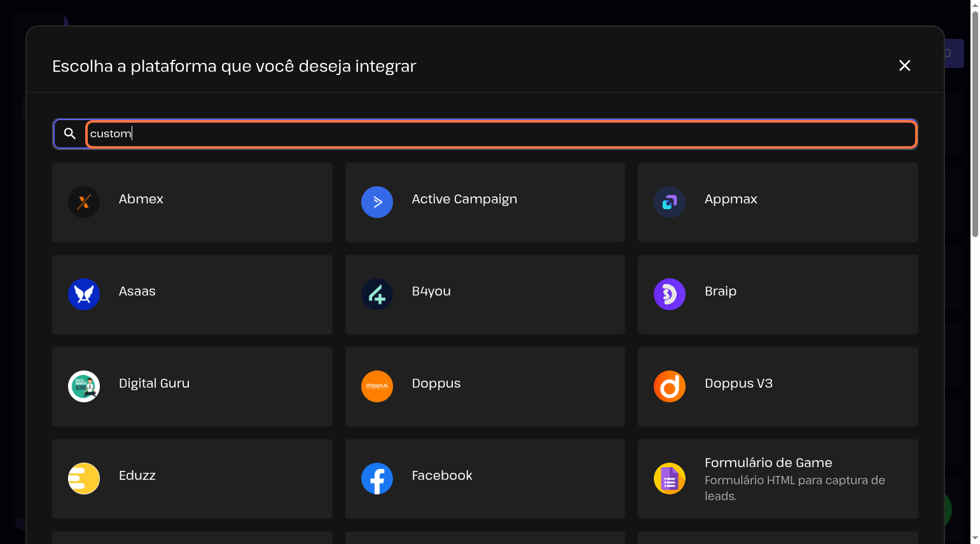Click the Appmax logo icon

(x=670, y=202)
